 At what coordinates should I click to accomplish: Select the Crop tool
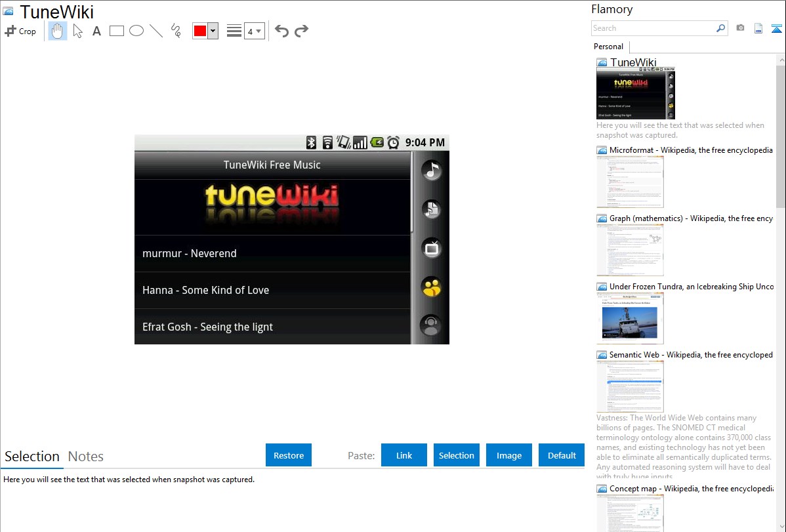pyautogui.click(x=20, y=31)
